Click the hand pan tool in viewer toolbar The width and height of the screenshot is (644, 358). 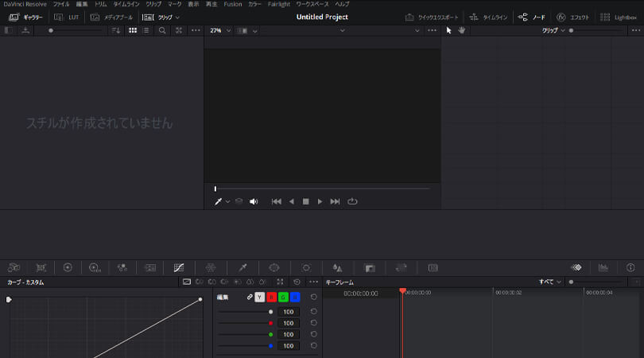point(462,30)
